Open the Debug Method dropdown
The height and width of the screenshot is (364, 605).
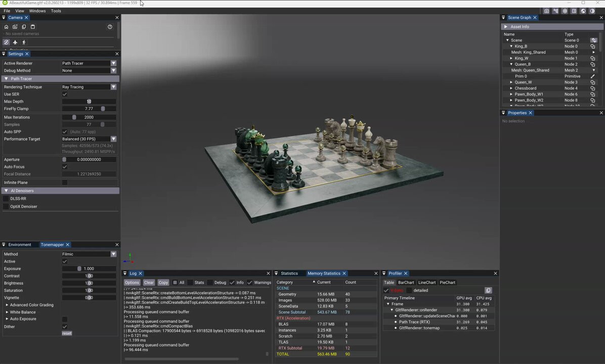coord(89,71)
